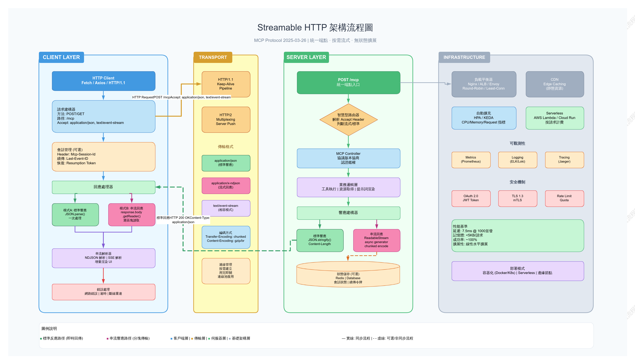Select 標準響應 JSON.stringify() Content-Length node

click(x=320, y=240)
